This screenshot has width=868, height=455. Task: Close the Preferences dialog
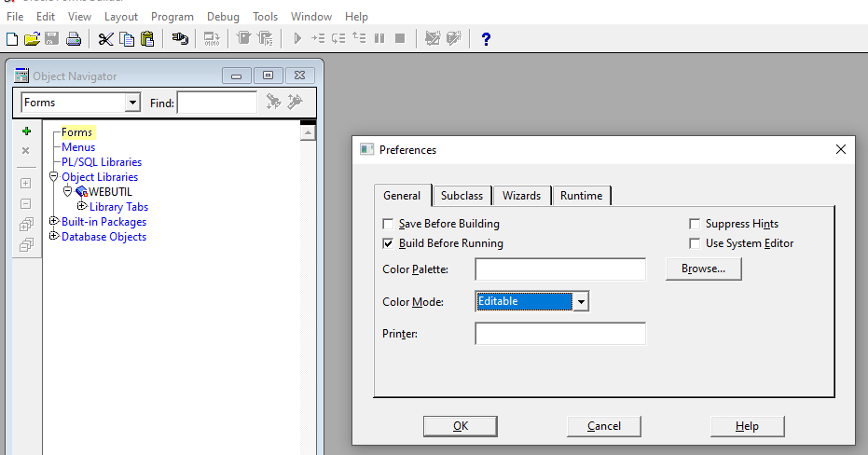coord(840,149)
